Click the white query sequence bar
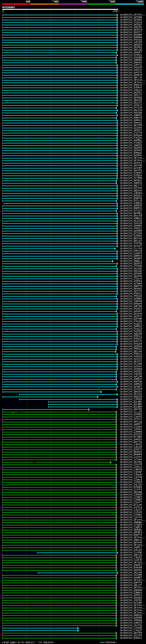The height and width of the screenshot is (644, 146). 60,10
